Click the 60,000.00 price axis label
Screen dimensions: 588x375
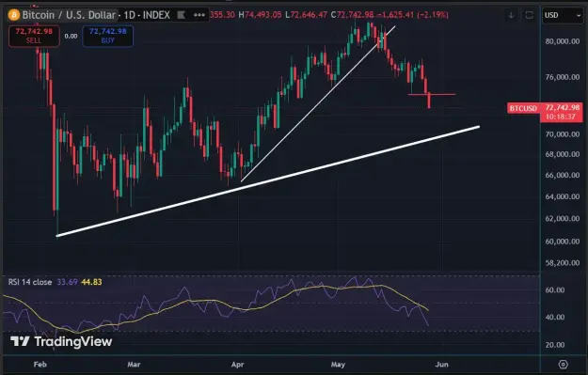click(562, 242)
